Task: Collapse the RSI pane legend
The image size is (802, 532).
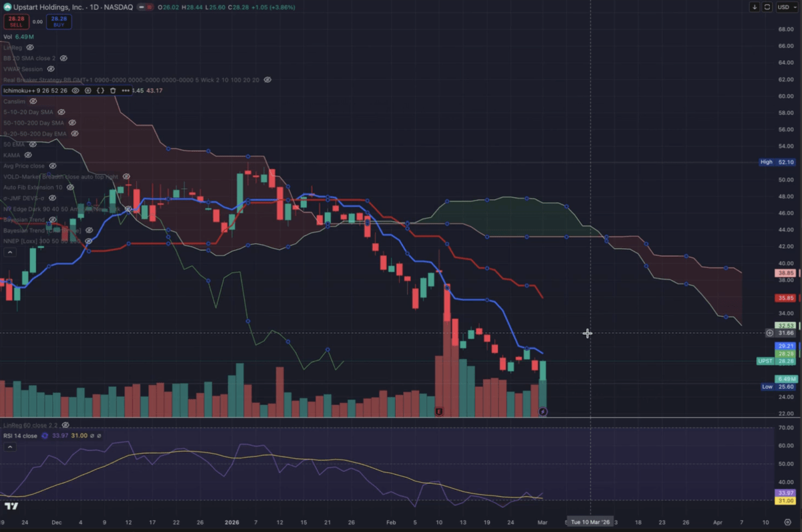Action: (x=9, y=446)
